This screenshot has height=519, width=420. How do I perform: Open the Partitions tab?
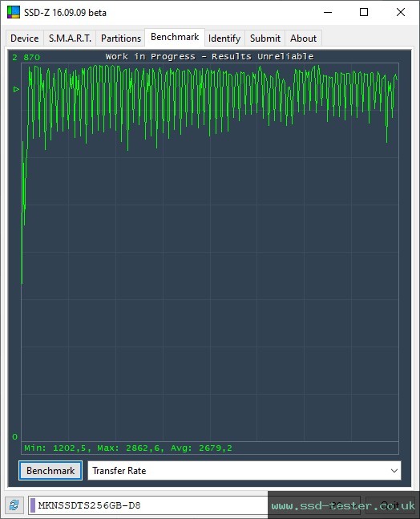click(121, 39)
